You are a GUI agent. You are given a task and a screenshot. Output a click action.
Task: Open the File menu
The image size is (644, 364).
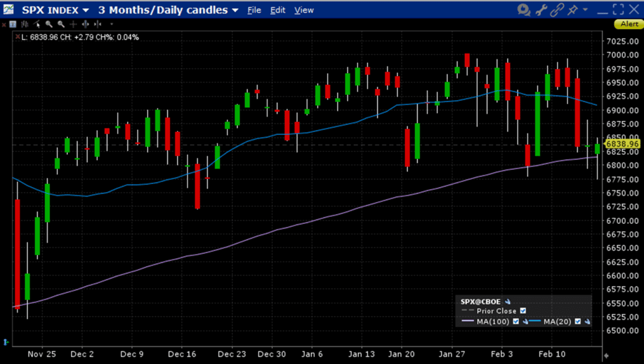[254, 10]
